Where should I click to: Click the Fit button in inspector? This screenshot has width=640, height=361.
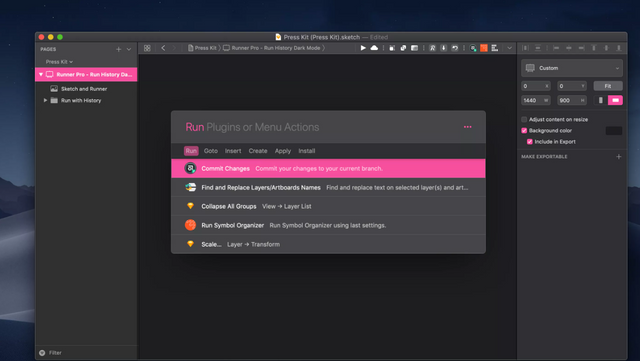click(608, 86)
